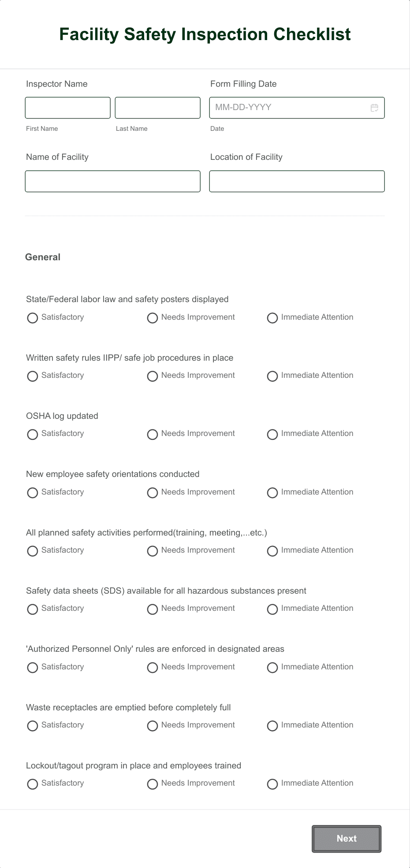The image size is (410, 868).
Task: Mark Immediate Attention for OSHA log updated
Action: (x=272, y=434)
